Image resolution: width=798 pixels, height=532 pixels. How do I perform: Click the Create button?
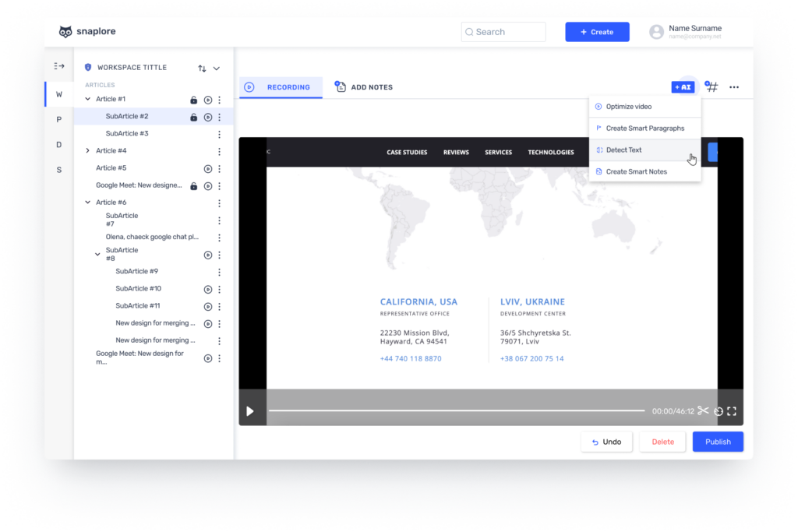point(597,32)
